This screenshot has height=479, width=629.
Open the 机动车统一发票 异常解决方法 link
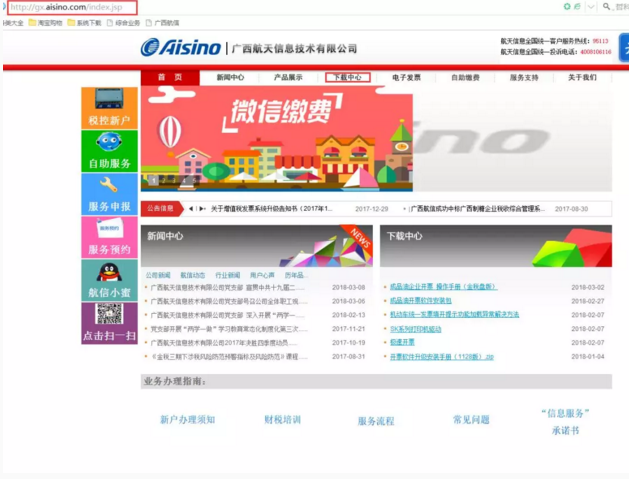tap(455, 315)
